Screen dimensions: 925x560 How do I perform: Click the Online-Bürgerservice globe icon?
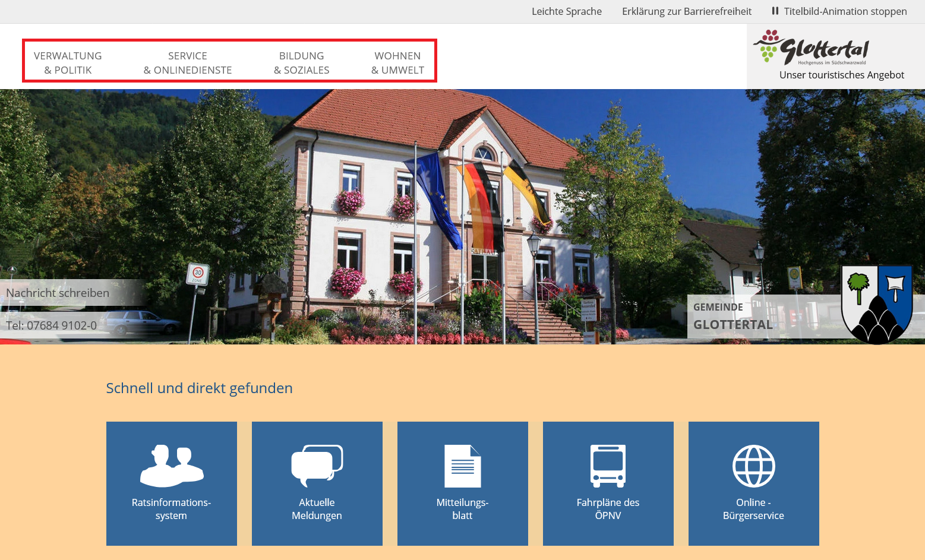click(x=753, y=466)
